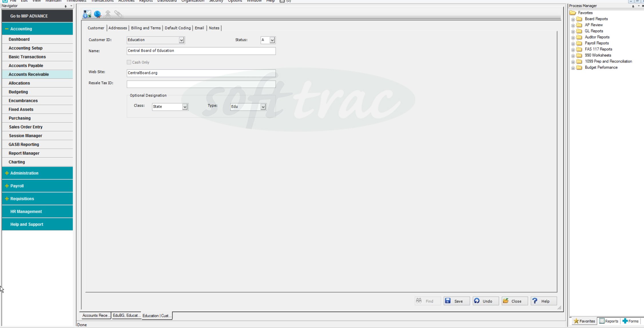This screenshot has width=644, height=328.
Task: Open Accounts Payable in the navigator
Action: pyautogui.click(x=37, y=66)
